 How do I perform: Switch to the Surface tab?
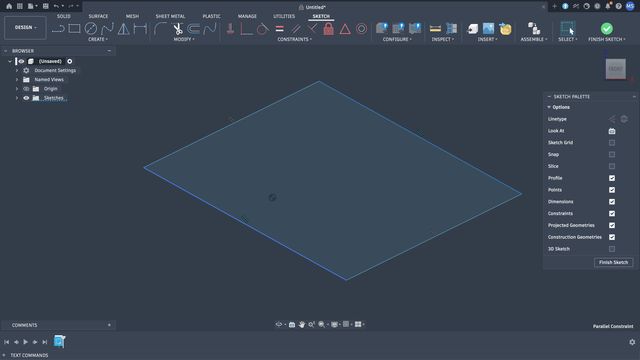tap(98, 16)
